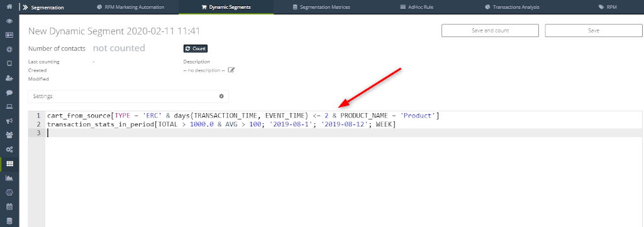
Task: Click line 1 cart_from_source expression
Action: (x=243, y=116)
